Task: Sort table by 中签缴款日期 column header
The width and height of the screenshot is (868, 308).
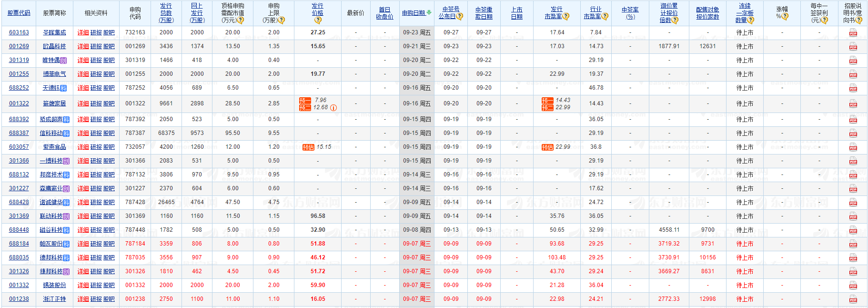Action: pos(484,13)
